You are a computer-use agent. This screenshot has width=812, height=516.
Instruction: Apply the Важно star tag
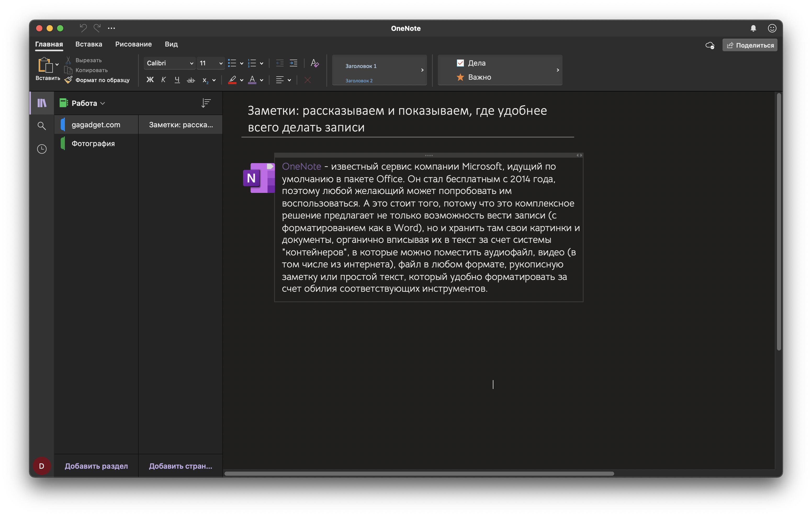click(x=474, y=77)
